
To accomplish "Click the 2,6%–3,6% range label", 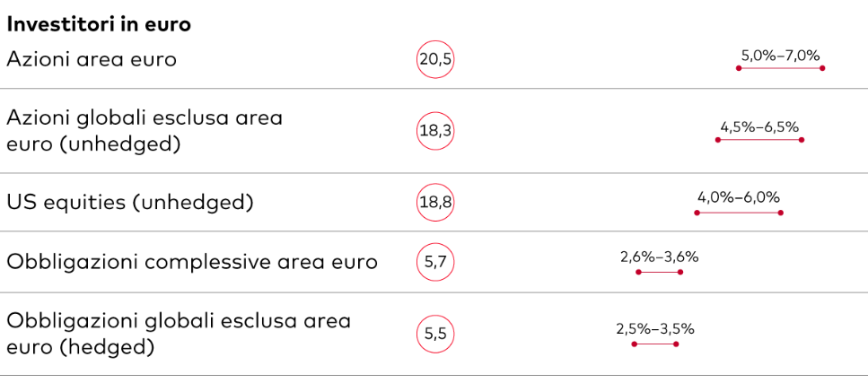I will 660,257.
